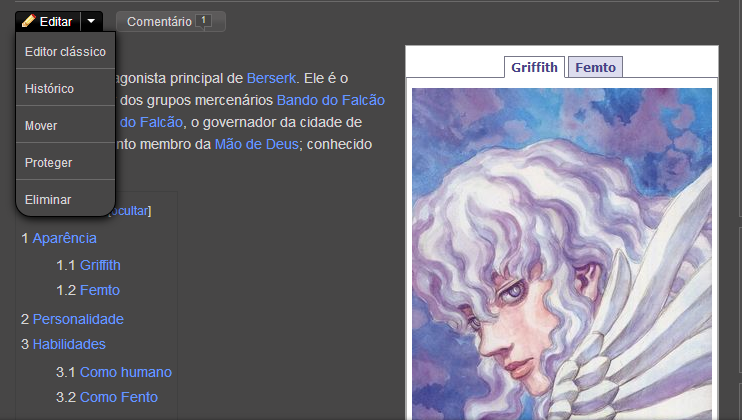Select Eliminar in the edit menu
This screenshot has width=742, height=420.
point(65,199)
